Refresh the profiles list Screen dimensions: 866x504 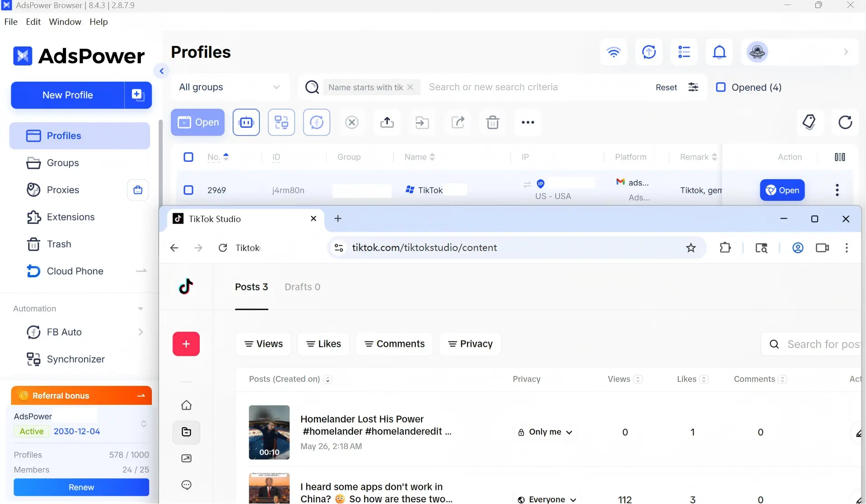845,122
